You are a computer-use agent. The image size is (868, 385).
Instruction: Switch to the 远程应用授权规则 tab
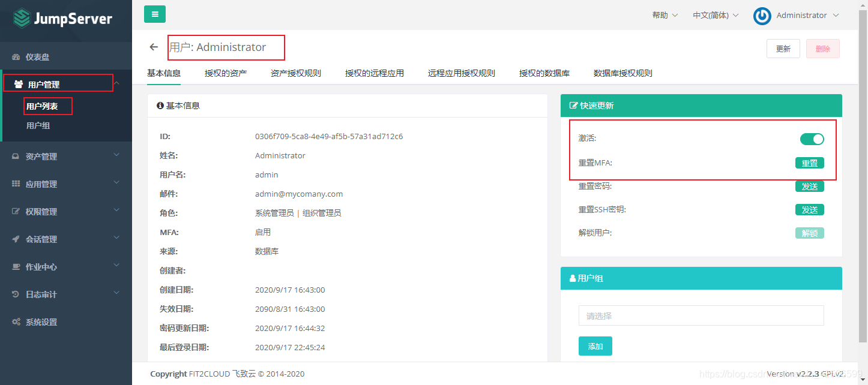(x=462, y=73)
